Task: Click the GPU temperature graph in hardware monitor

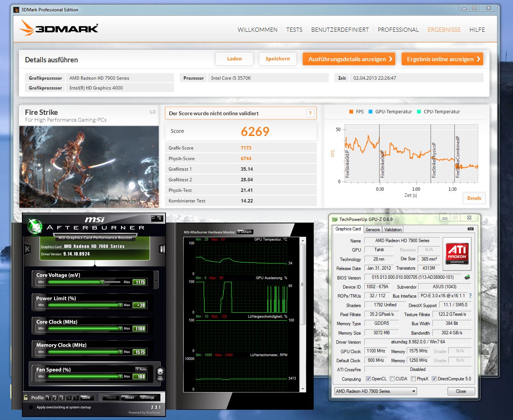Action: (242, 258)
